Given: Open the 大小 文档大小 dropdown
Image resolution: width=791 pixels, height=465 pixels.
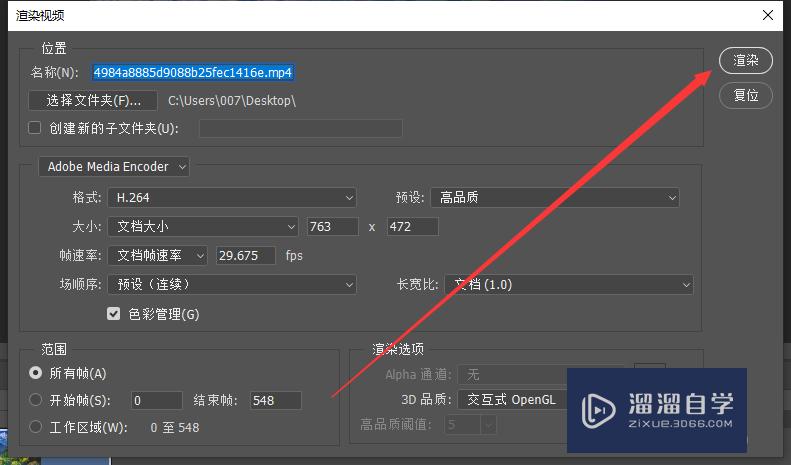Looking at the screenshot, I should tap(203, 226).
